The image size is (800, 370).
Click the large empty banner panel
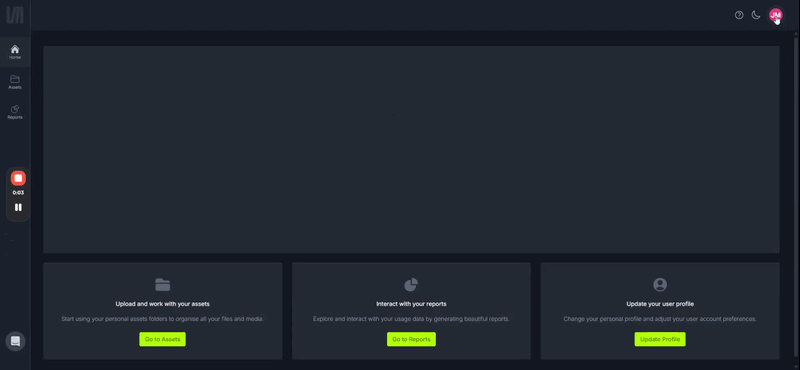[411, 150]
